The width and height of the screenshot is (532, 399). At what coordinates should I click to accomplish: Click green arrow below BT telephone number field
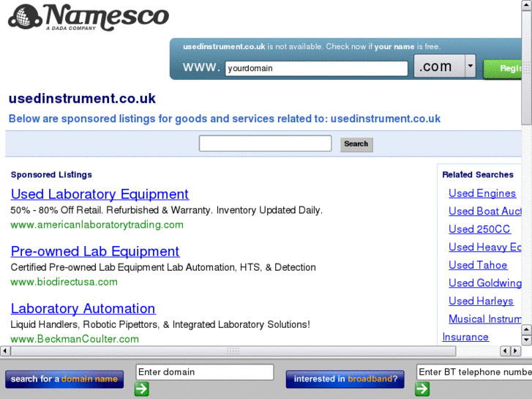click(422, 389)
